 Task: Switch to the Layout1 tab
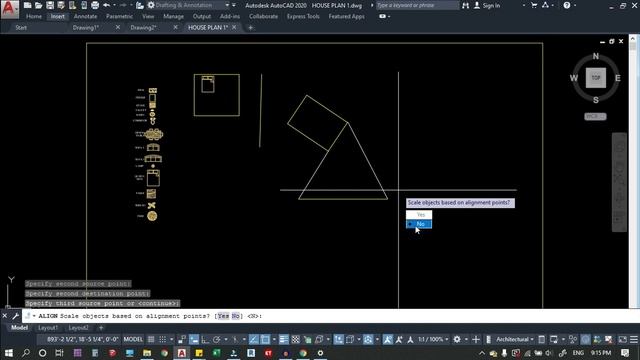click(x=48, y=328)
